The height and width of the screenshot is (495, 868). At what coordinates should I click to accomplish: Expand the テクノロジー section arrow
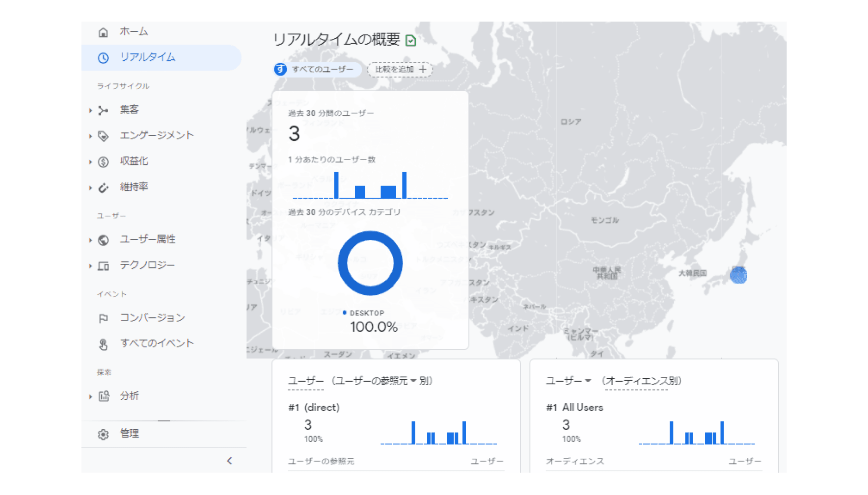[90, 266]
